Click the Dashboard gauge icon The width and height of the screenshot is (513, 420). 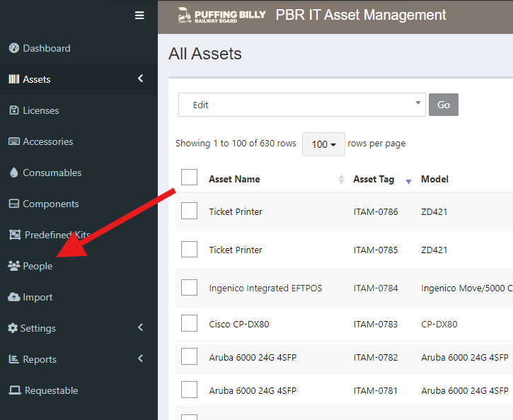(x=13, y=48)
